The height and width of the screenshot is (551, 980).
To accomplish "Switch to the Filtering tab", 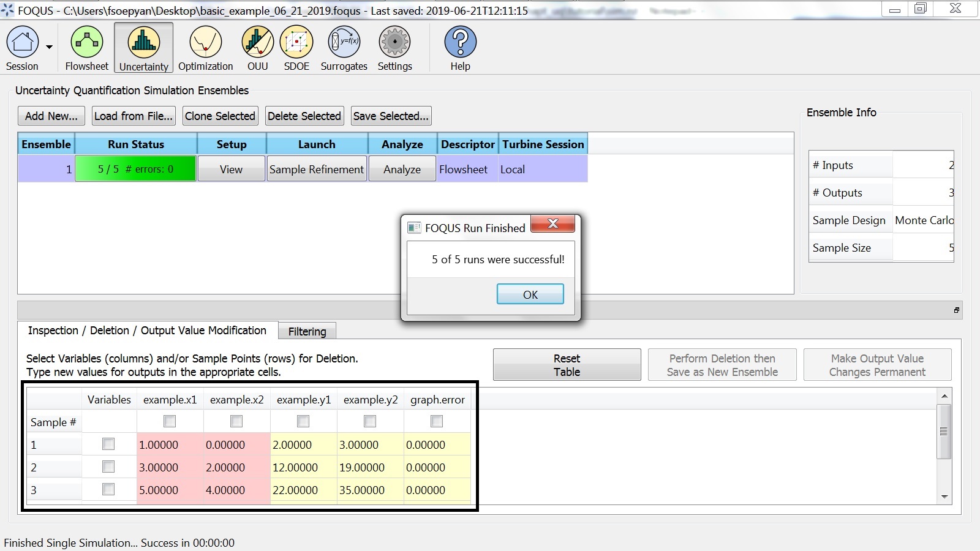I will click(x=307, y=331).
